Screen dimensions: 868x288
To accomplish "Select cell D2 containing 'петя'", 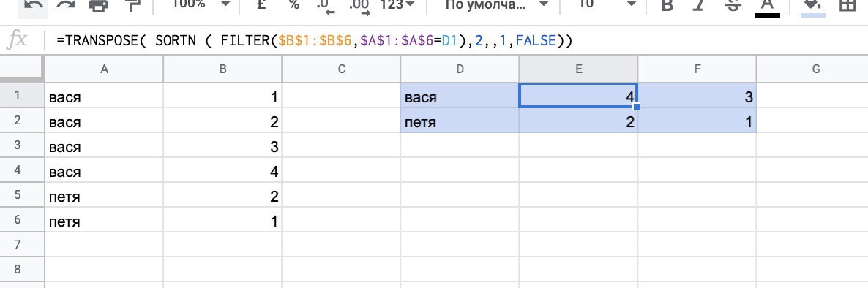I will 460,120.
